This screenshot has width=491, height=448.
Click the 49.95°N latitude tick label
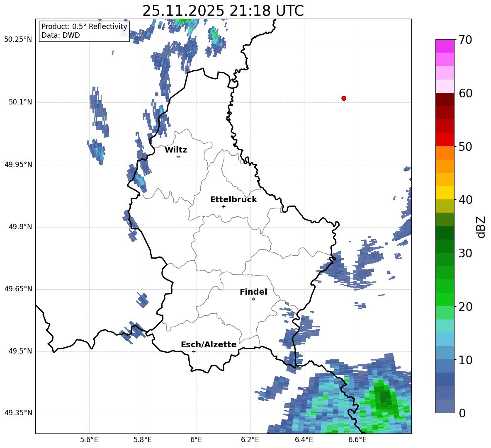coord(18,165)
